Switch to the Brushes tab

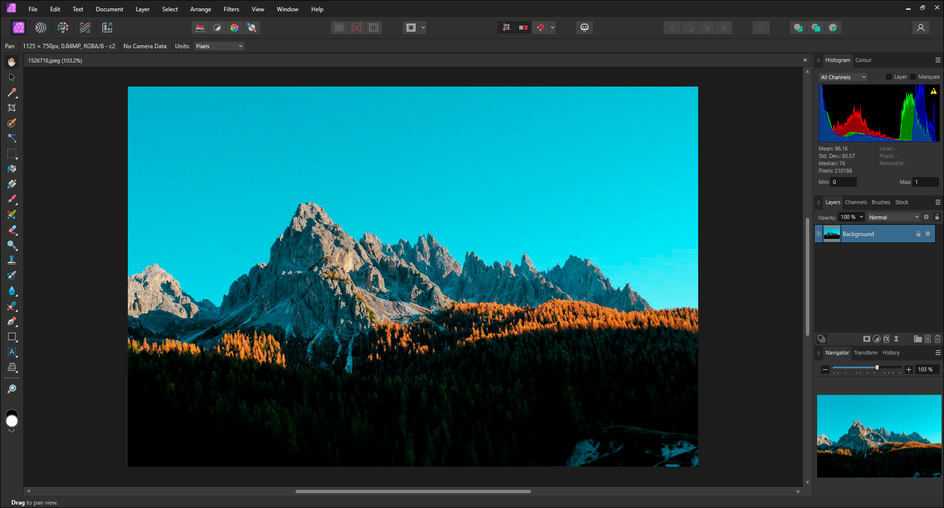pos(881,202)
